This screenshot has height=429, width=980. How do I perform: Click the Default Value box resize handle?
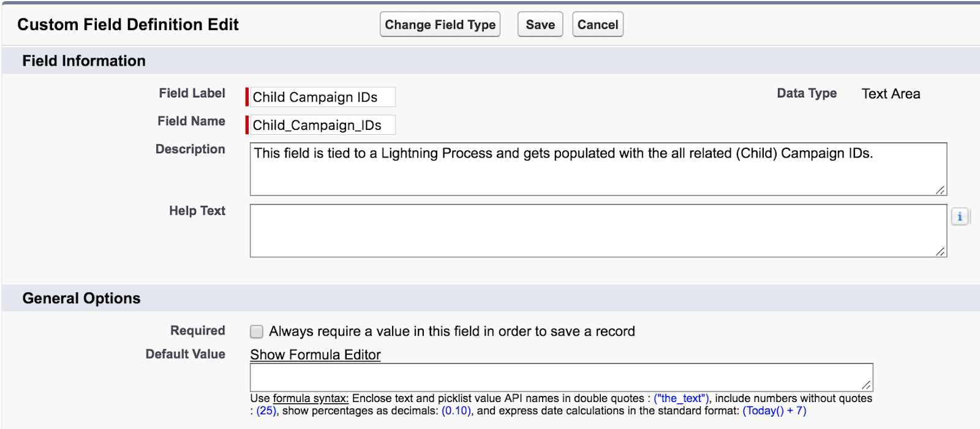click(866, 385)
